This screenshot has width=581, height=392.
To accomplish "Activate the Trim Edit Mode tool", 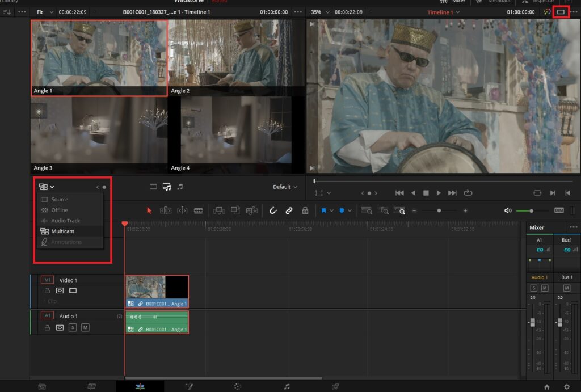I will pyautogui.click(x=166, y=210).
